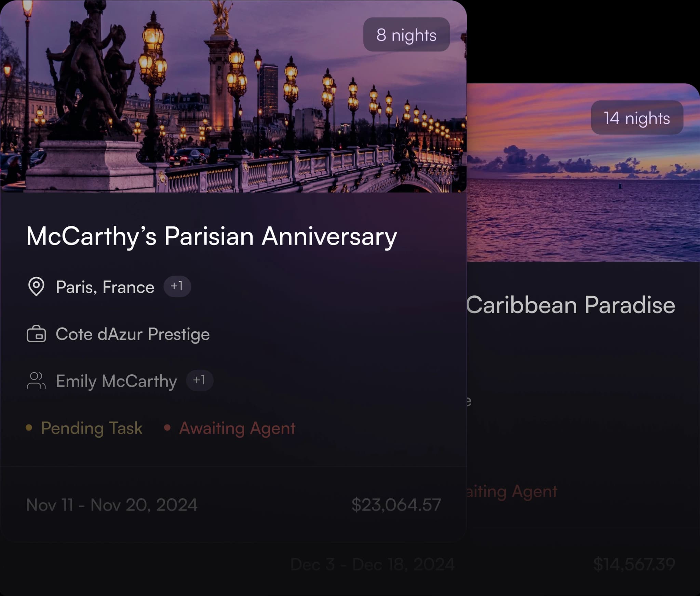Click the Pending Task status label
Screen dimensions: 700x596
point(92,428)
